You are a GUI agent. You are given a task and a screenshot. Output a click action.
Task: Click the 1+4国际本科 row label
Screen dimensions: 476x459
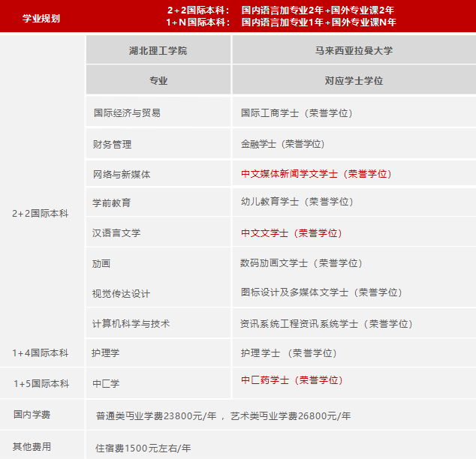tap(41, 353)
